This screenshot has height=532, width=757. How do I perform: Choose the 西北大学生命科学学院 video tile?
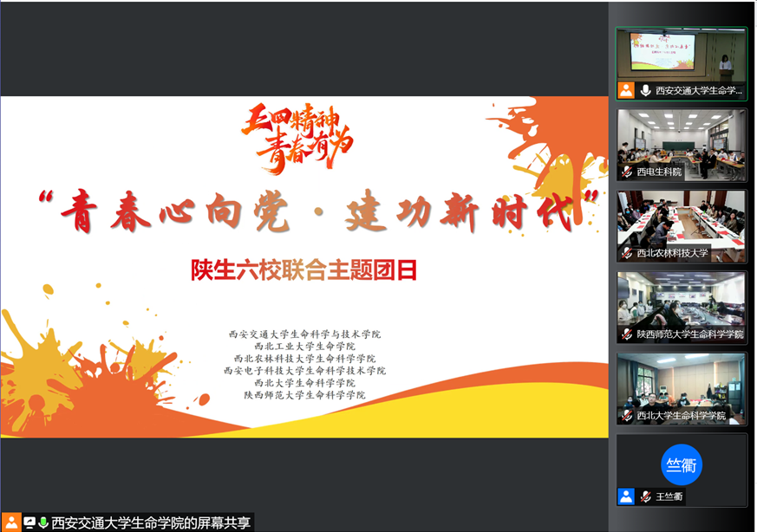tap(682, 381)
